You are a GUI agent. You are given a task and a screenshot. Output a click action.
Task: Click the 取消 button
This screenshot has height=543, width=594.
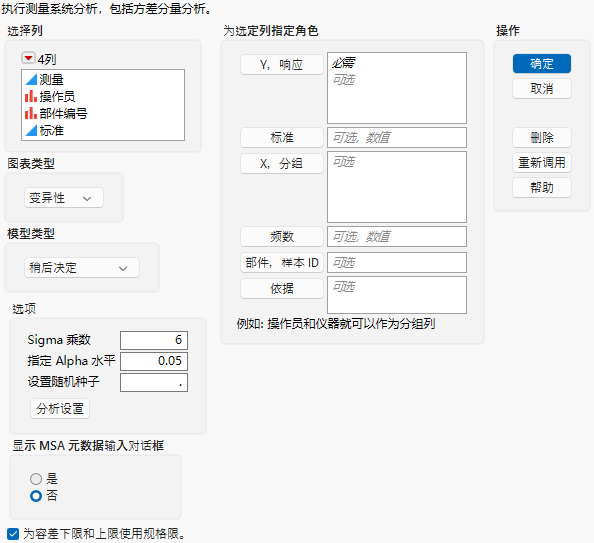(x=542, y=89)
